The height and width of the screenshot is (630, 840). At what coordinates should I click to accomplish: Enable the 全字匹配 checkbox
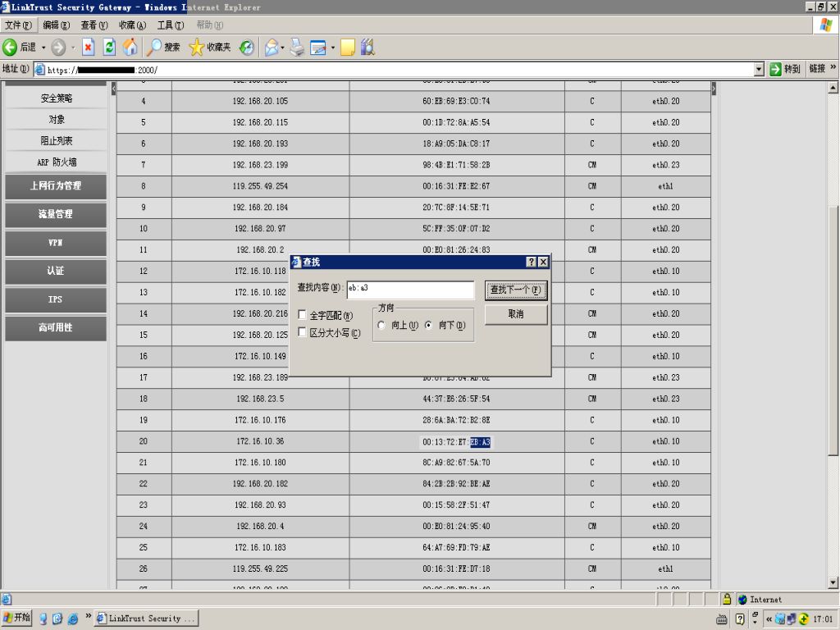coord(302,314)
